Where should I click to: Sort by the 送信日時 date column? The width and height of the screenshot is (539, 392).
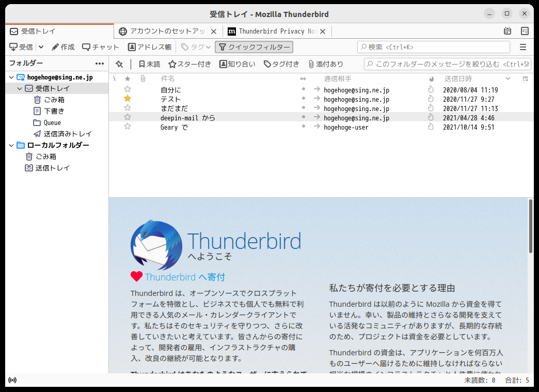point(458,79)
